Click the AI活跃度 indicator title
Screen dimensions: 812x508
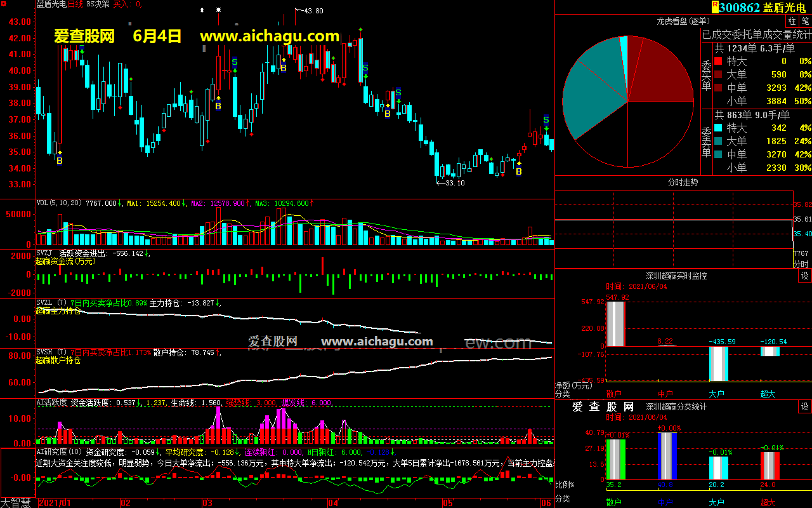[x=51, y=403]
